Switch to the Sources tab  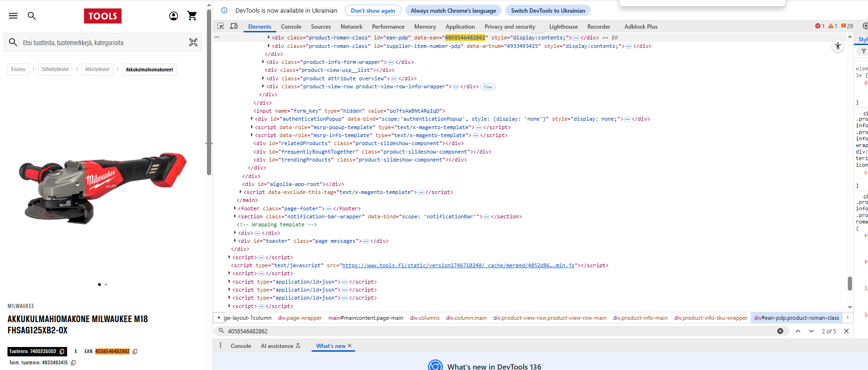pos(321,27)
